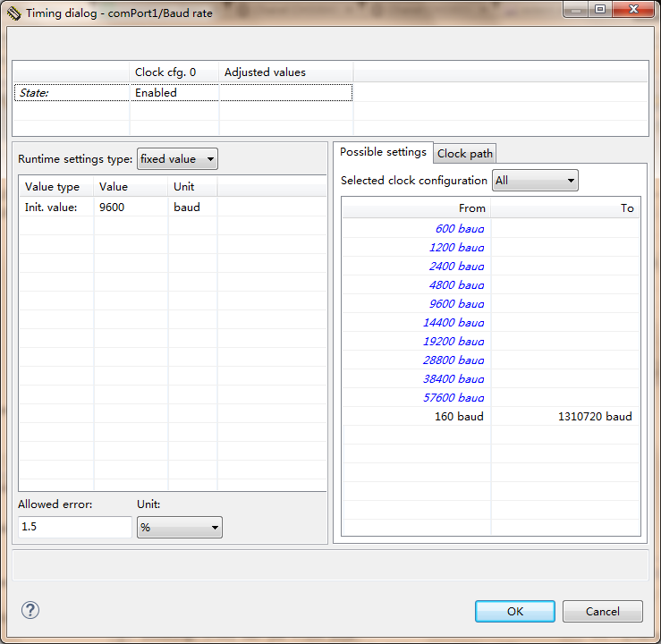Click the Adjusted values column header
Viewport: 661px width, 644px height.
(x=286, y=72)
